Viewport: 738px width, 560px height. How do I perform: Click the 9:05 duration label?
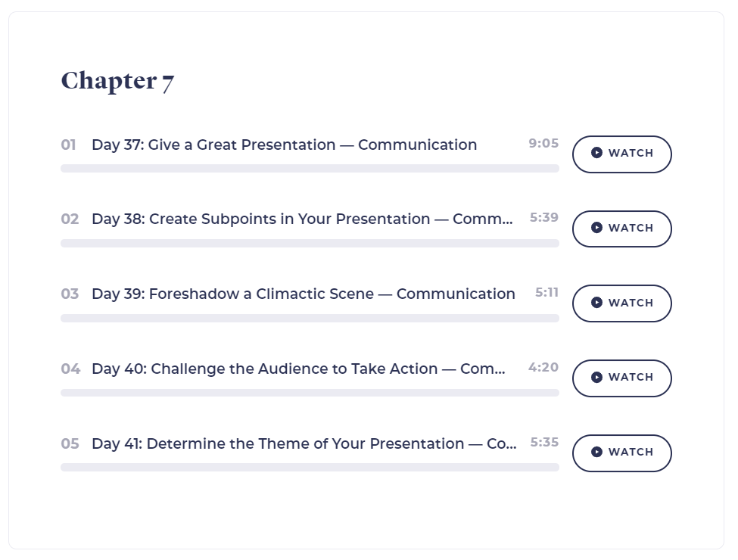[x=543, y=143]
